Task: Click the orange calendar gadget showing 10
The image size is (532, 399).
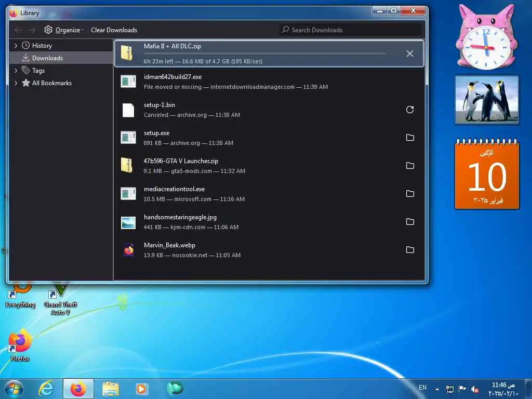Action: click(x=487, y=175)
